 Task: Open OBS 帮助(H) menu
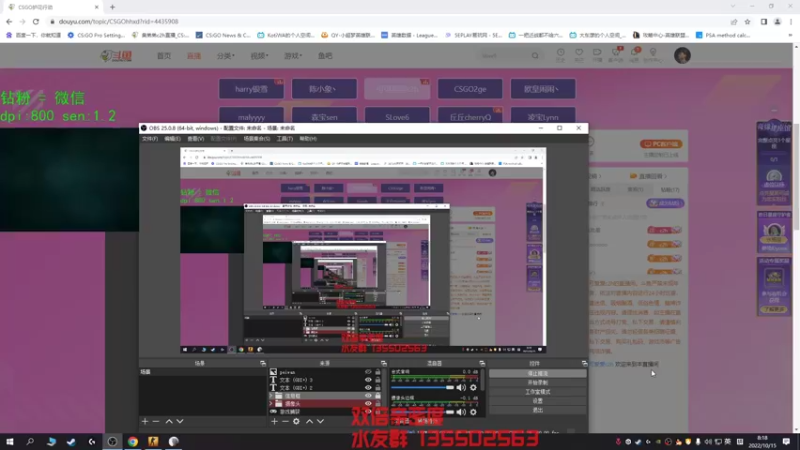pos(308,139)
